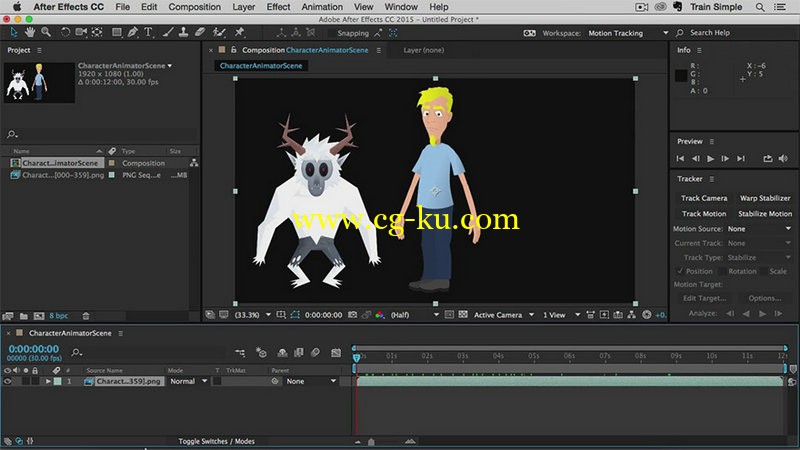The width and height of the screenshot is (800, 450).
Task: Click Toggle Switches / Modes button
Action: [216, 441]
